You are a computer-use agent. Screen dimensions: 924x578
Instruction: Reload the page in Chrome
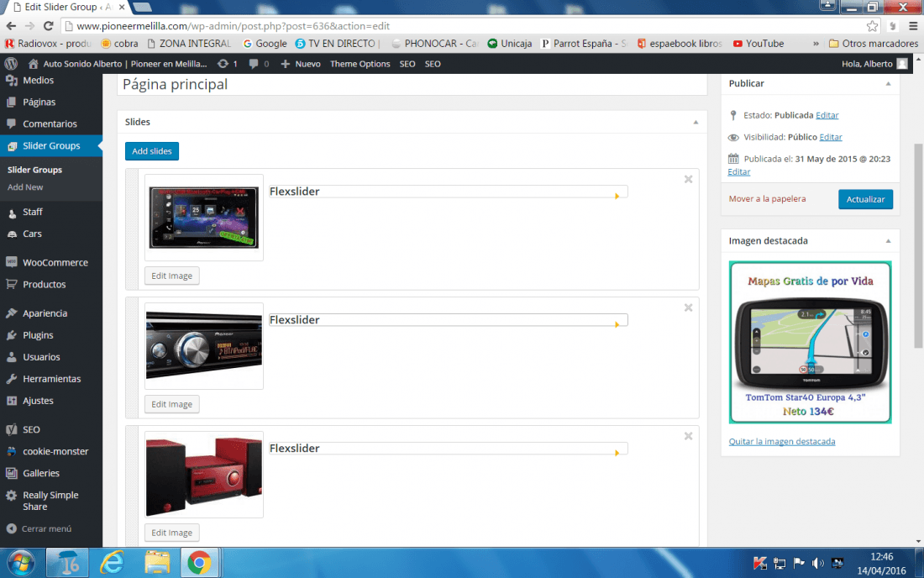click(x=49, y=26)
